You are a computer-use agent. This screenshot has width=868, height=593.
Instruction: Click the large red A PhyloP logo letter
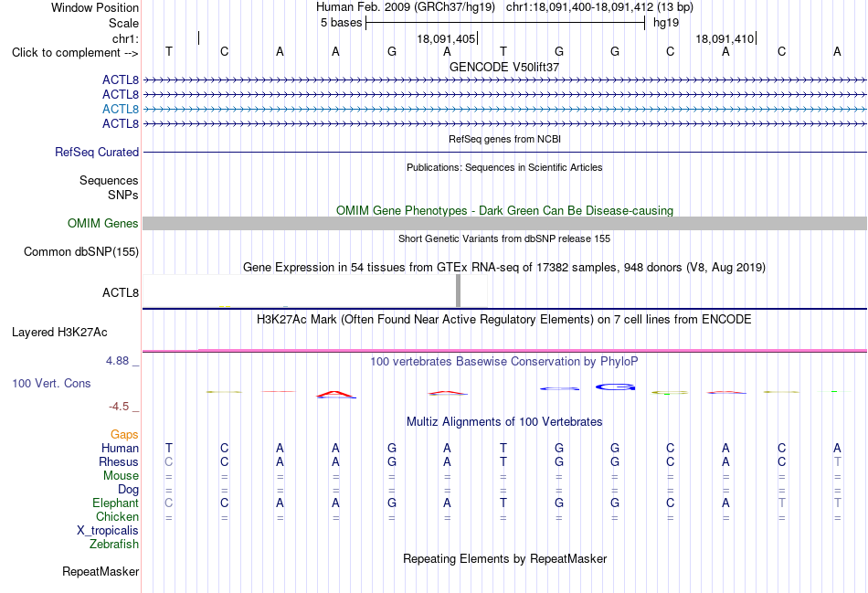[335, 394]
